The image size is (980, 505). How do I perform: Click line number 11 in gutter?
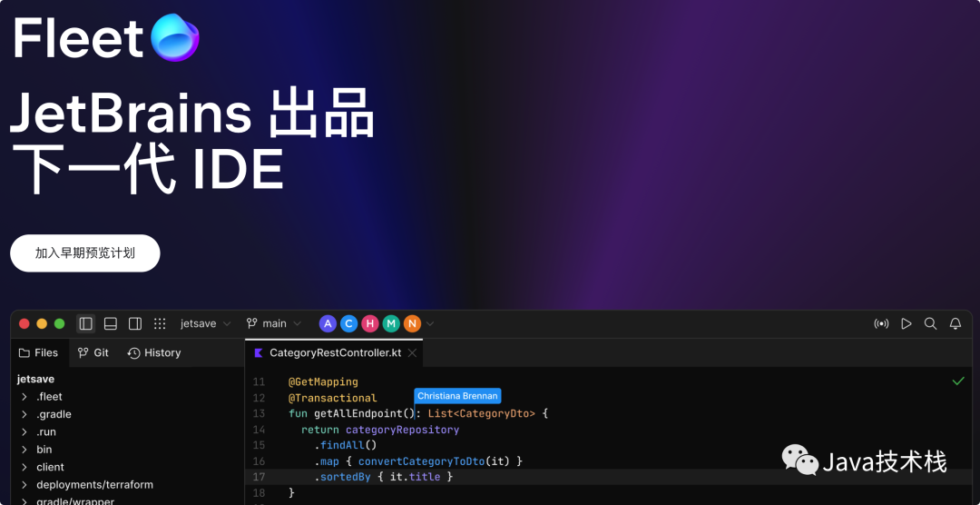(x=259, y=381)
